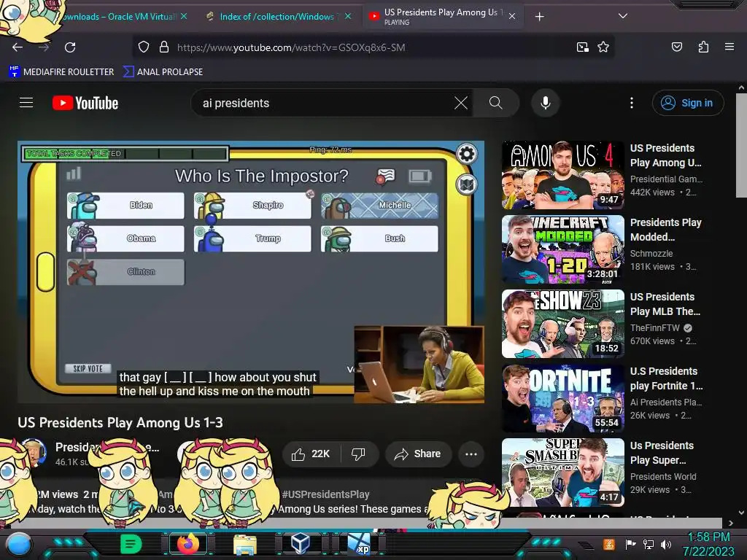This screenshot has width=747, height=560.
Task: Switch to Oracle VM VirtualBox downloads tab
Action: [x=119, y=17]
